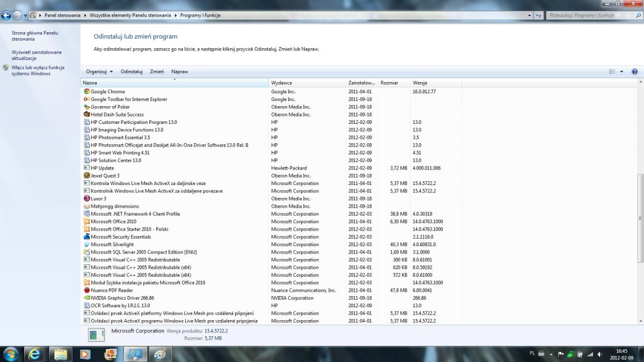Screen dimensions: 644x362
Task: Click the Microsoft Security Essentials icon
Action: [86, 237]
